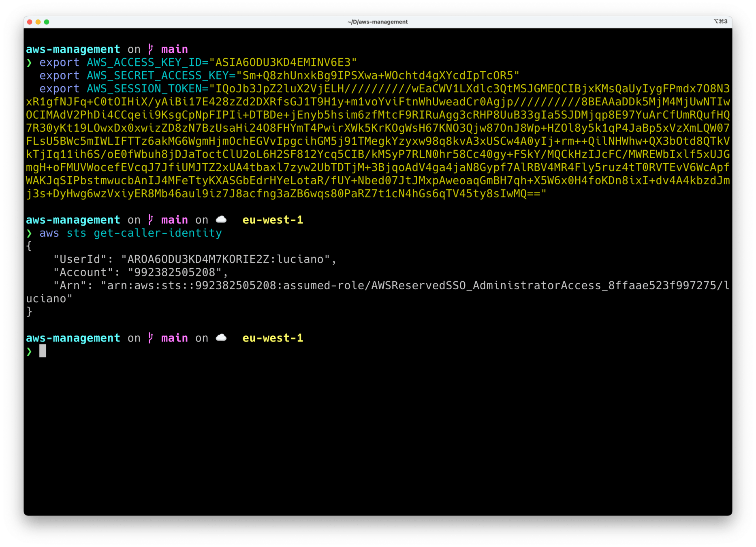This screenshot has height=547, width=756.
Task: Click the git branch icon in the second prompt
Action: 151,220
